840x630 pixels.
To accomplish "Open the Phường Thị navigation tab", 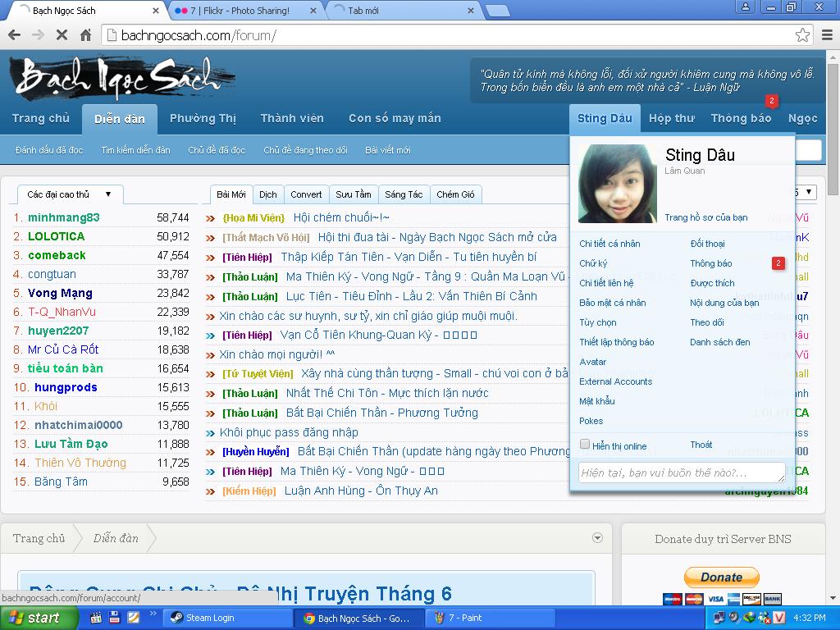I will tap(203, 118).
